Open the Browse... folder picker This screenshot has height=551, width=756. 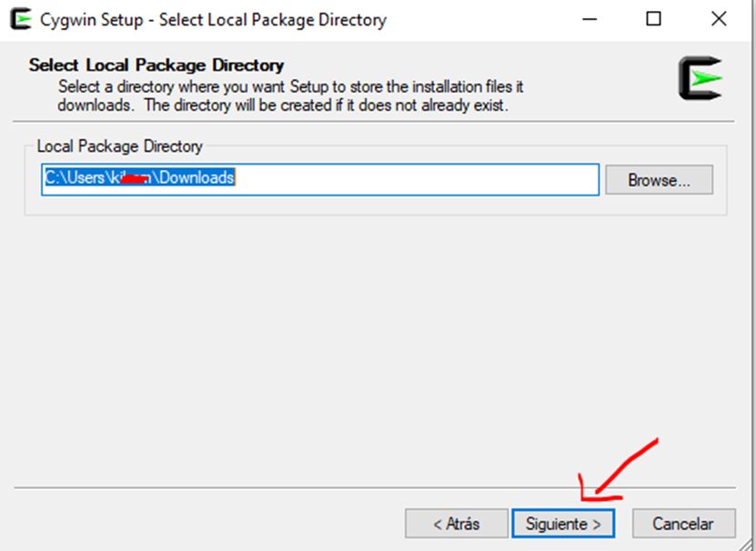[x=659, y=180]
